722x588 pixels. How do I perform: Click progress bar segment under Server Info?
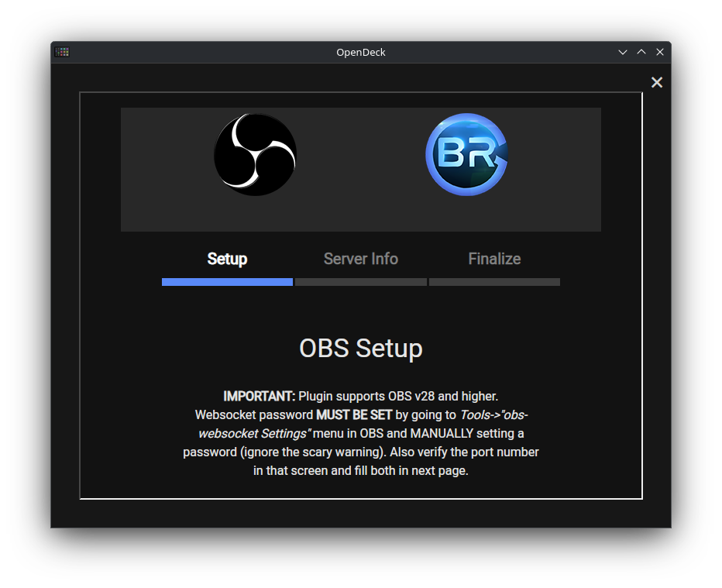[x=360, y=282]
